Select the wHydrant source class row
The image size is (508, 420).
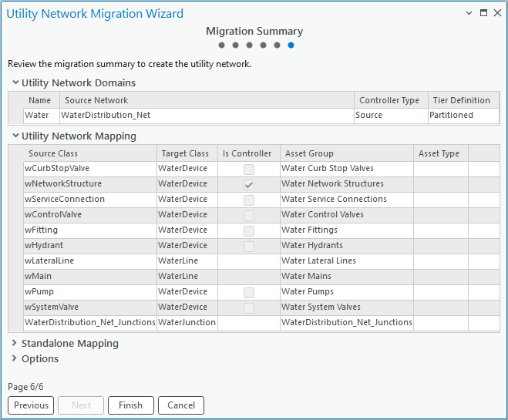(43, 246)
